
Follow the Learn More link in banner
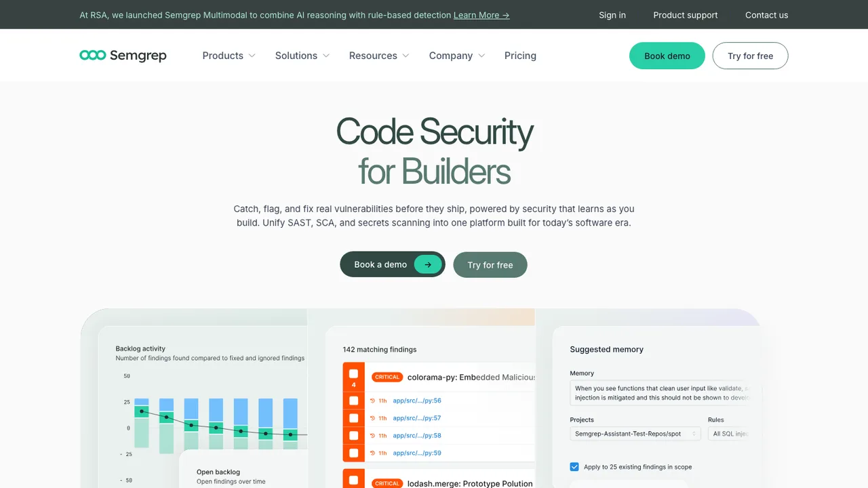(481, 15)
